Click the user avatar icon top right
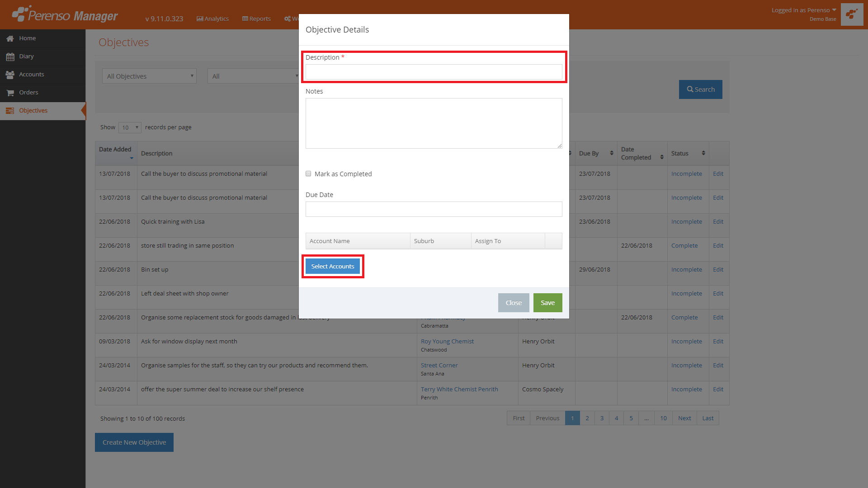 [852, 14]
